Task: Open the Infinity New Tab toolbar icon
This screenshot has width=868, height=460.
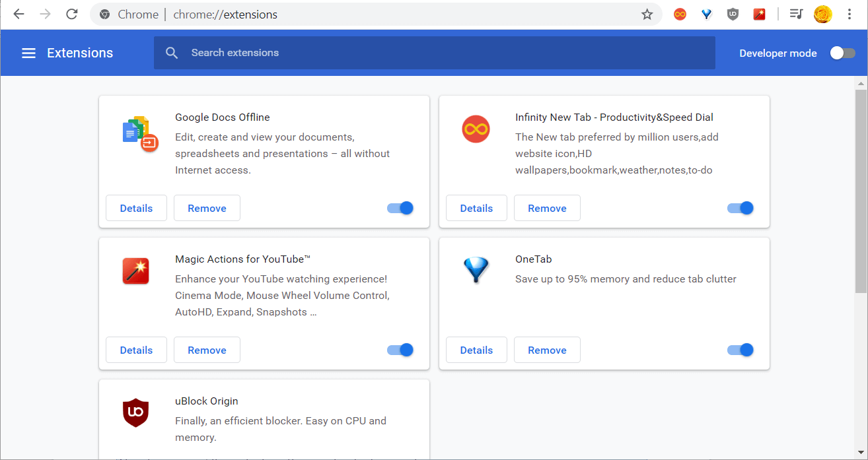Action: pos(680,14)
